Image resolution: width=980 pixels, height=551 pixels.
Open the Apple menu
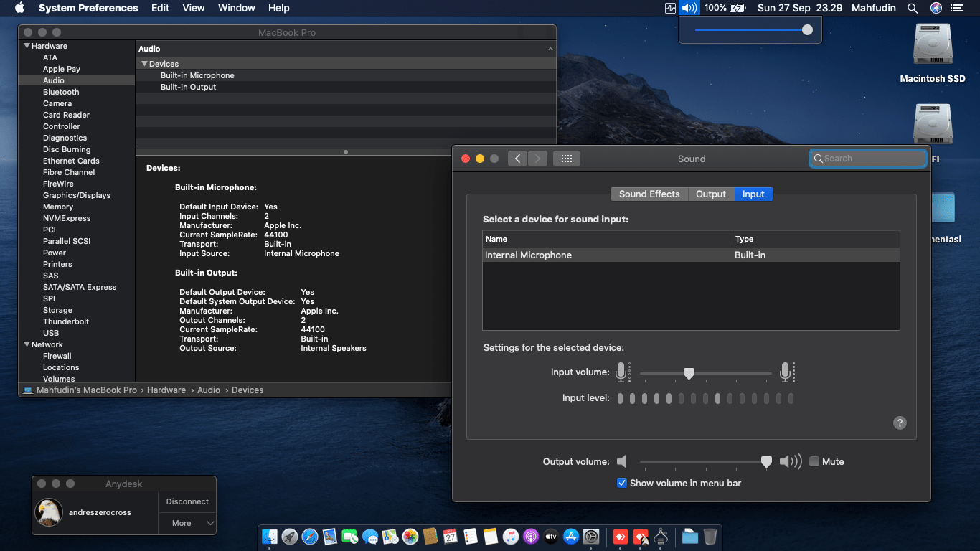[x=19, y=8]
